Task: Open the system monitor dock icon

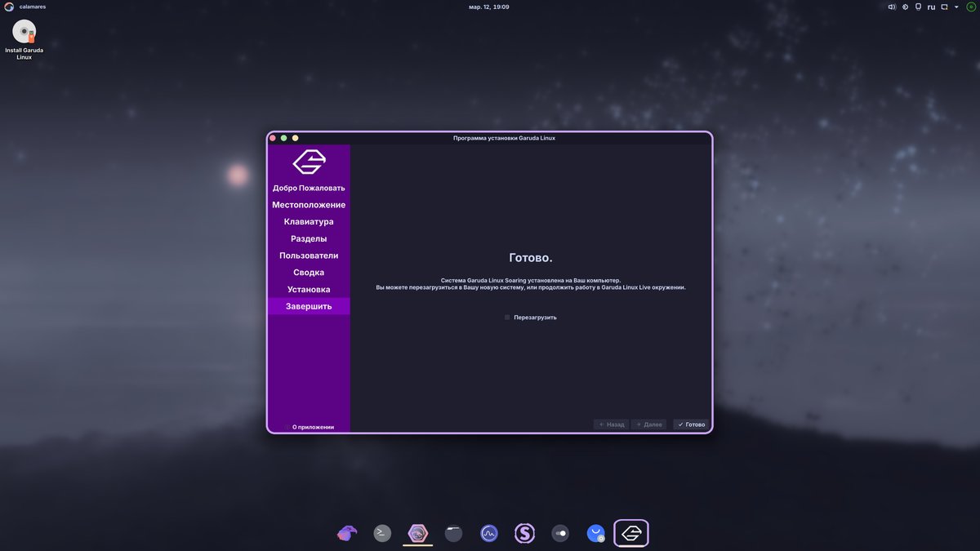Action: pos(489,534)
